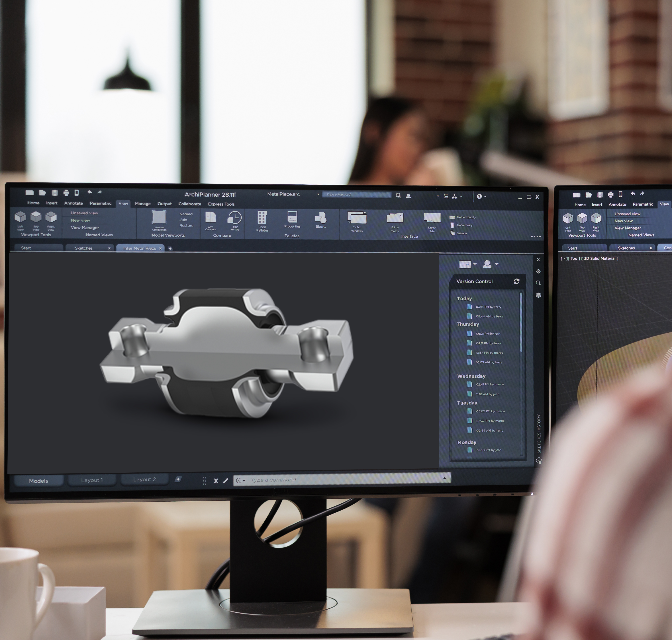Click Cascade windows option
Image resolution: width=672 pixels, height=640 pixels.
[458, 233]
